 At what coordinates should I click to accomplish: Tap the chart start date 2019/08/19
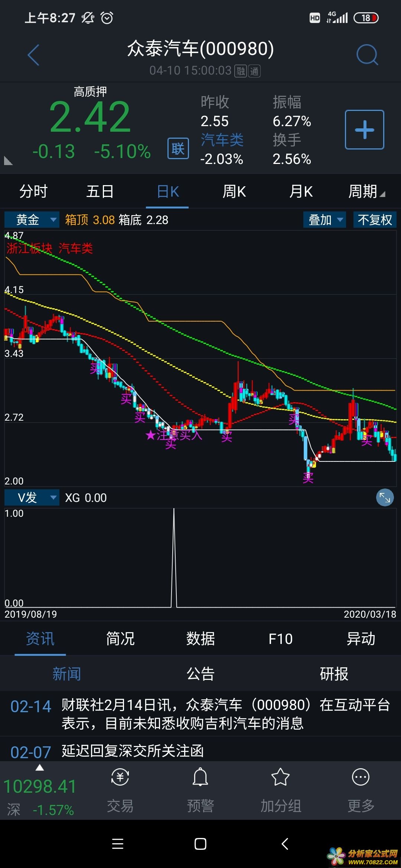31,614
